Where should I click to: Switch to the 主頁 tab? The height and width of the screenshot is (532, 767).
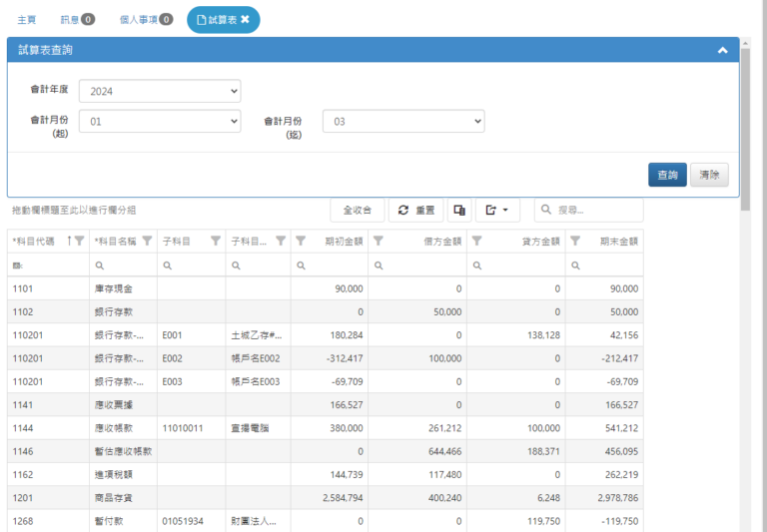(x=27, y=19)
